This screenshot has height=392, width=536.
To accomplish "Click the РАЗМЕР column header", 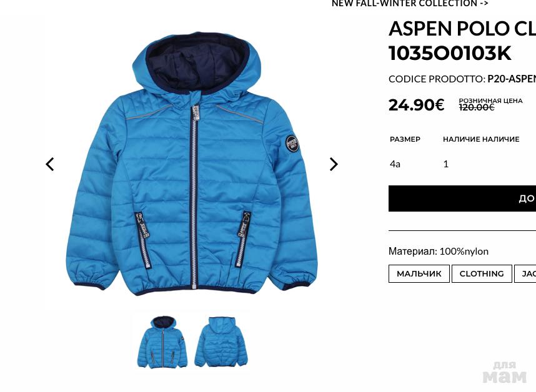I will pos(405,139).
